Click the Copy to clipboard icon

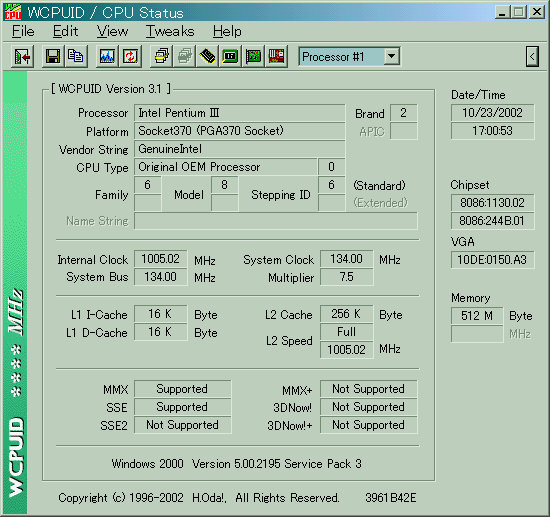pyautogui.click(x=75, y=56)
